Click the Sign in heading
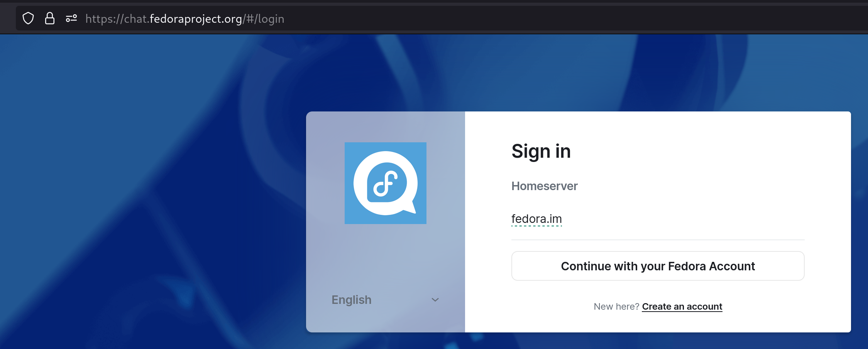The image size is (868, 349). tap(541, 151)
